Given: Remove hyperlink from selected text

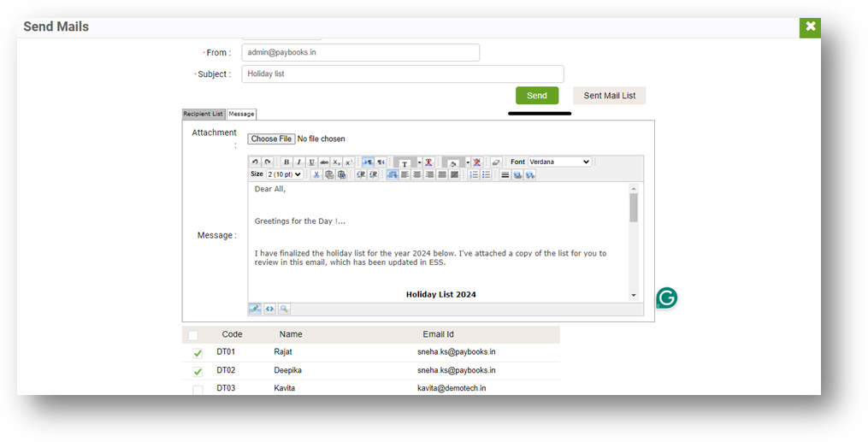Looking at the screenshot, I should click(x=529, y=174).
